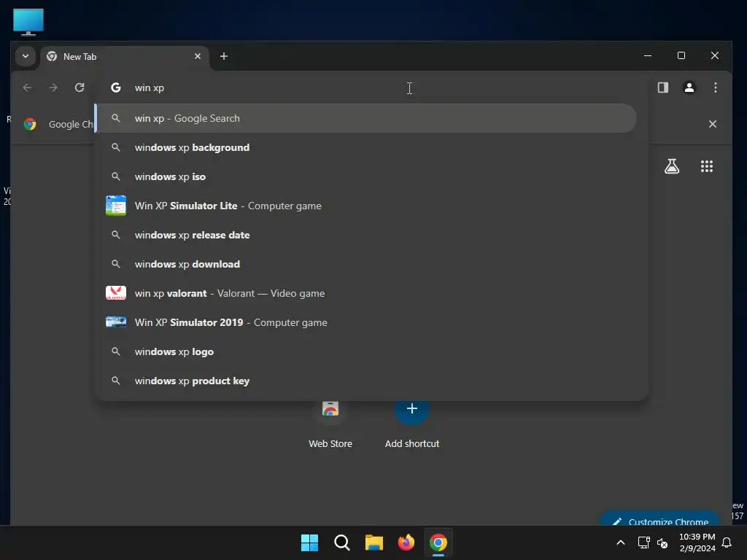747x560 pixels.
Task: Open the tab search dropdown arrow
Action: tap(26, 56)
